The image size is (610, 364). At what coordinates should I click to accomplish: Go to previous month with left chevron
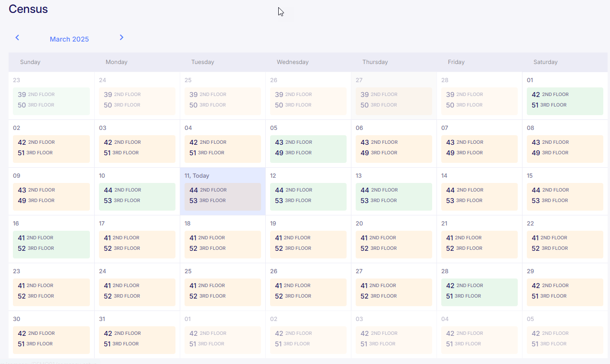[x=17, y=37]
